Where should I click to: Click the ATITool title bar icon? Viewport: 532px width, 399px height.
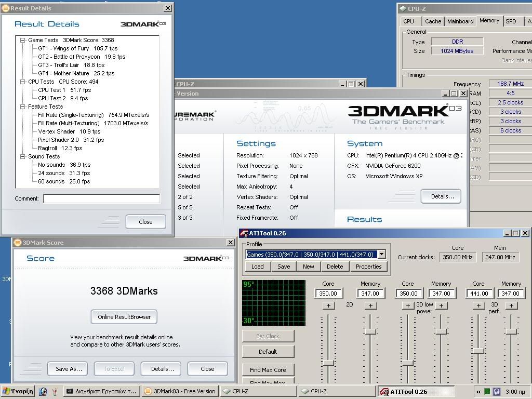tap(244, 233)
